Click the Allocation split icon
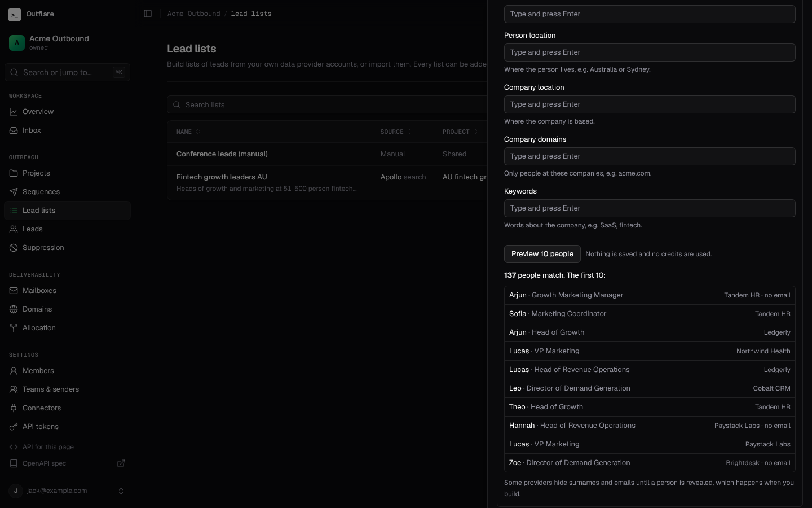 point(14,328)
